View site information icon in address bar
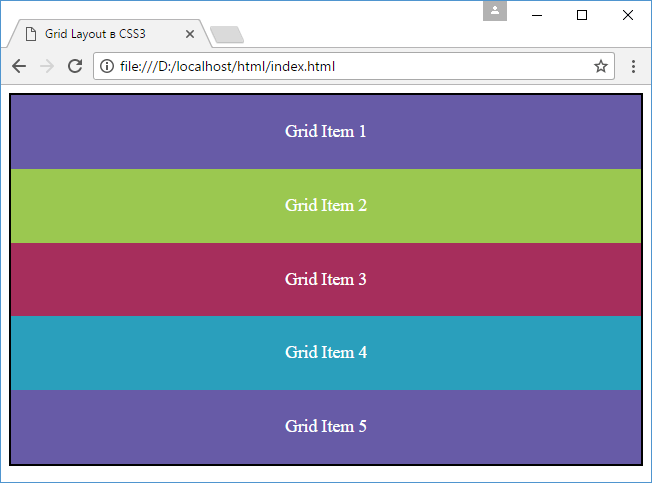Image resolution: width=652 pixels, height=483 pixels. (x=108, y=67)
